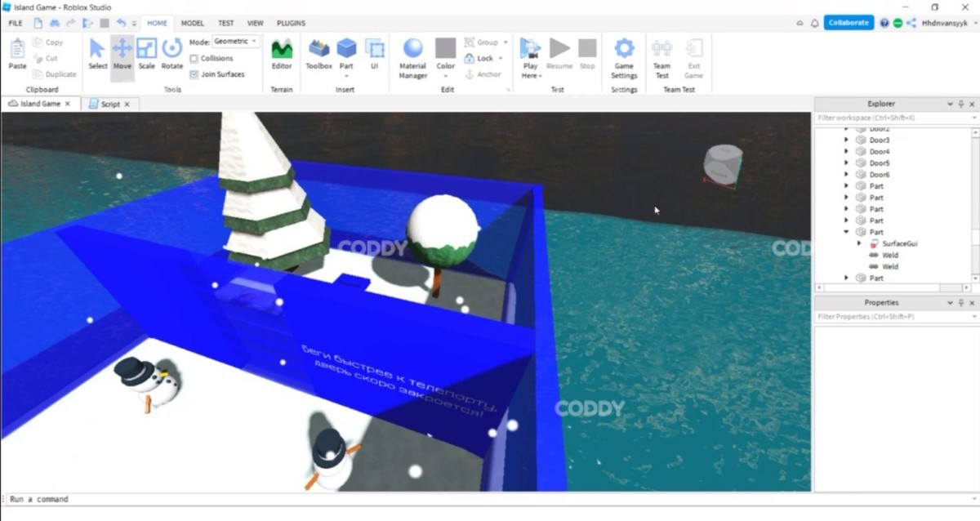Viewport: 980px width, 521px height.
Task: Open the Mode Geometric dropdown
Action: click(x=235, y=42)
